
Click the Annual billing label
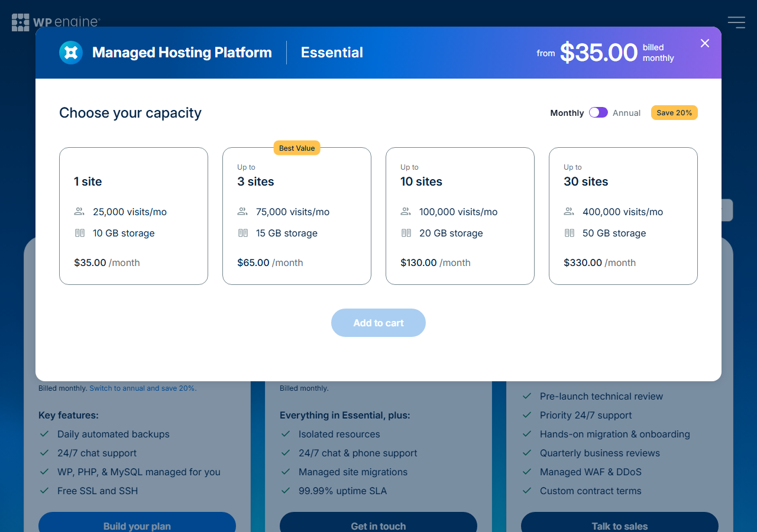coord(626,113)
